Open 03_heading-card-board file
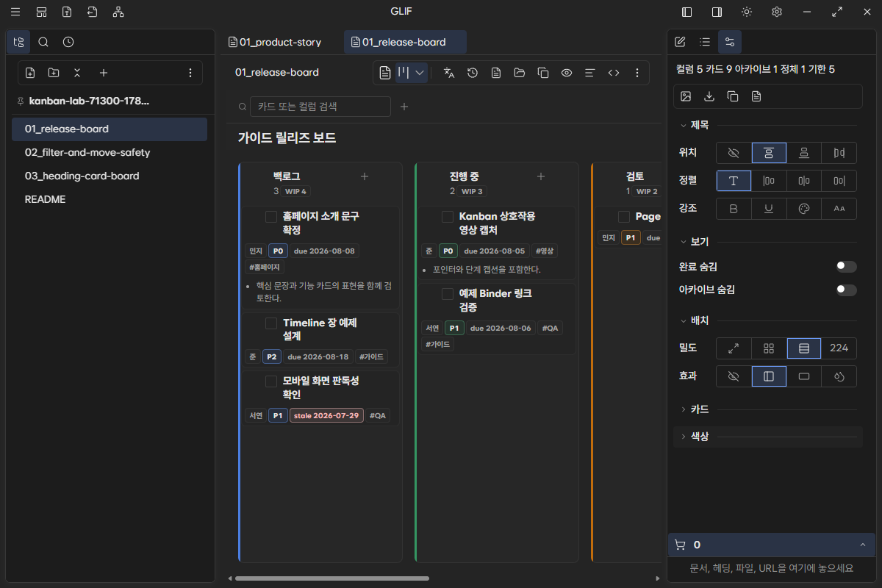Image resolution: width=882 pixels, height=588 pixels. pyautogui.click(x=110, y=176)
